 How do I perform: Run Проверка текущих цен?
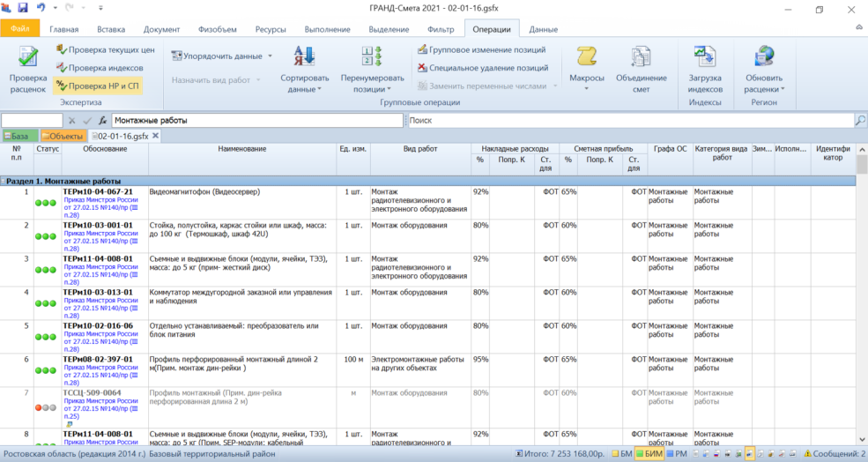click(105, 50)
